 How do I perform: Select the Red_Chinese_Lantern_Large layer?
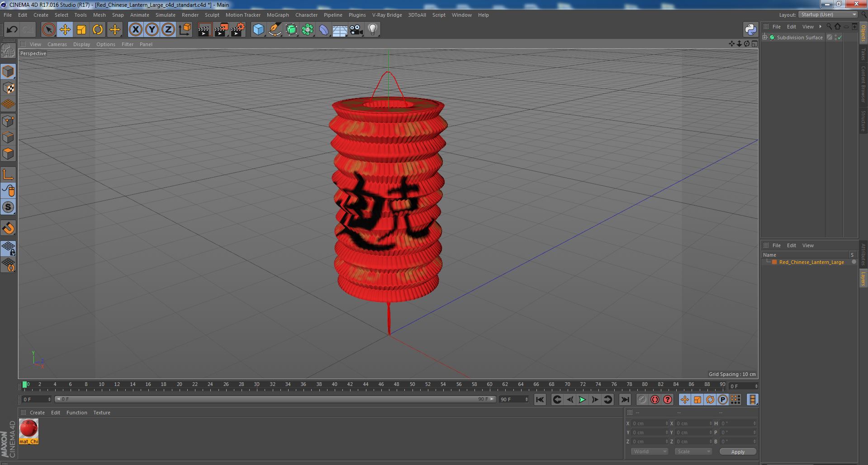click(811, 262)
